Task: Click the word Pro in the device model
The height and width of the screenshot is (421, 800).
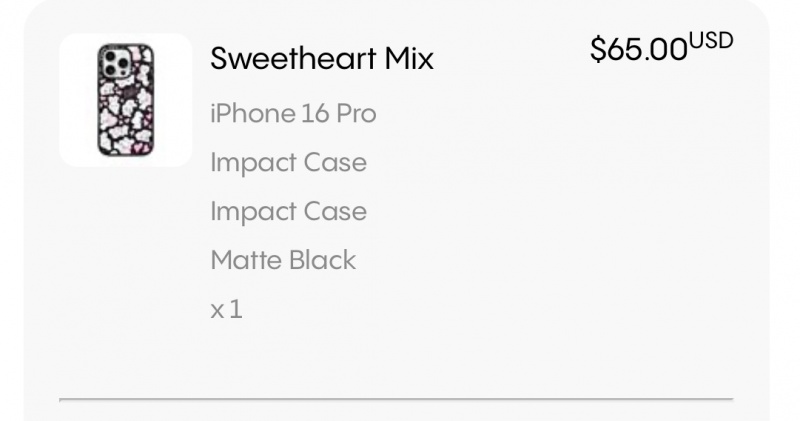Action: coord(356,113)
